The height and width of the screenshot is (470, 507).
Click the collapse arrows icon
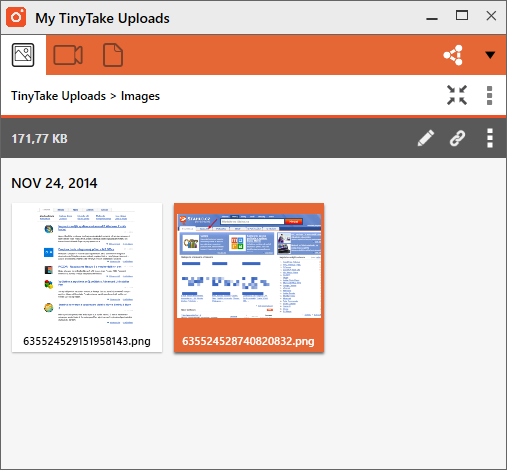457,95
